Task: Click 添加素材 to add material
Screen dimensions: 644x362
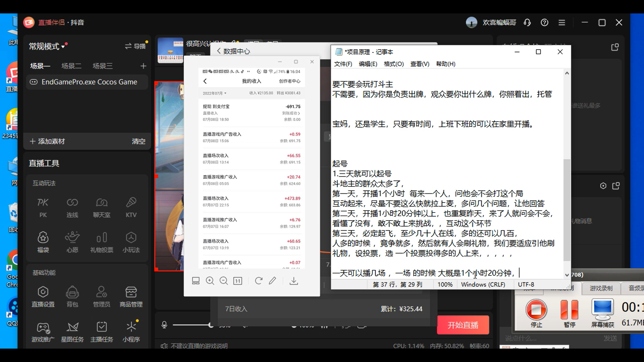Action: click(47, 141)
